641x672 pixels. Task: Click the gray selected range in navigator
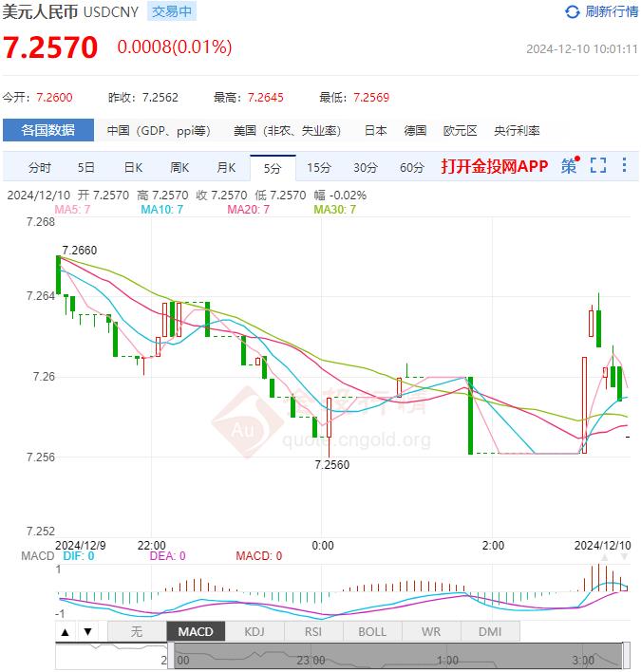pos(398,656)
